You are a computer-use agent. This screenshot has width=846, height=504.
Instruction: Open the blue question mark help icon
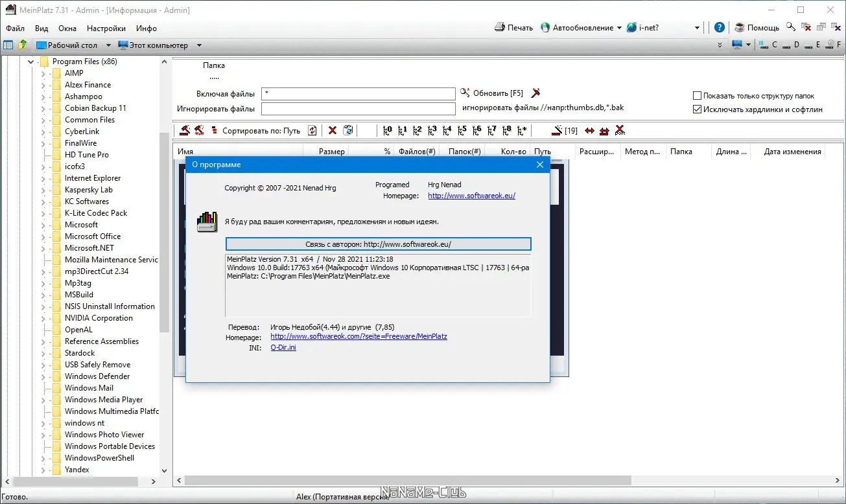(720, 28)
